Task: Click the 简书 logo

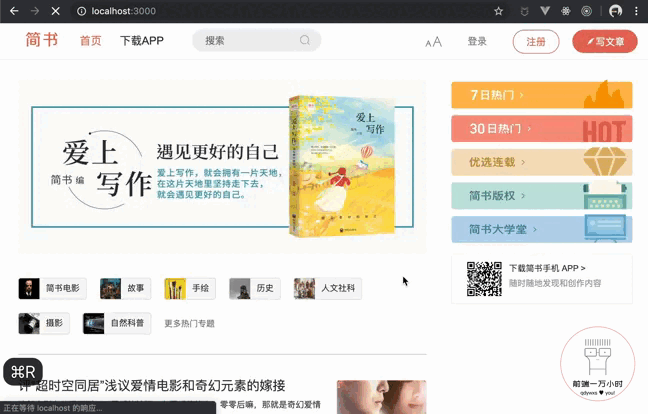Action: coord(42,40)
